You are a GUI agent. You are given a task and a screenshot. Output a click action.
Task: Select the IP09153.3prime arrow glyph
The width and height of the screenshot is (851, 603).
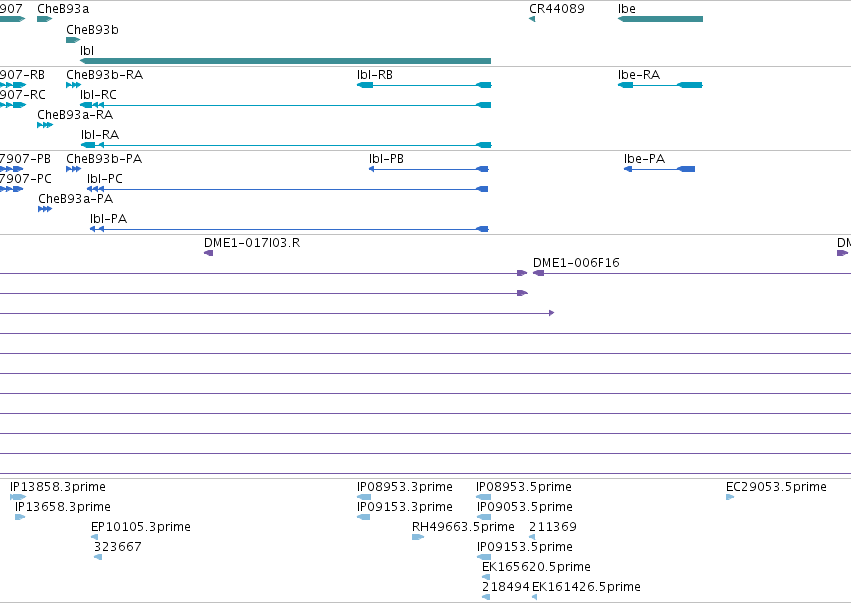(364, 517)
